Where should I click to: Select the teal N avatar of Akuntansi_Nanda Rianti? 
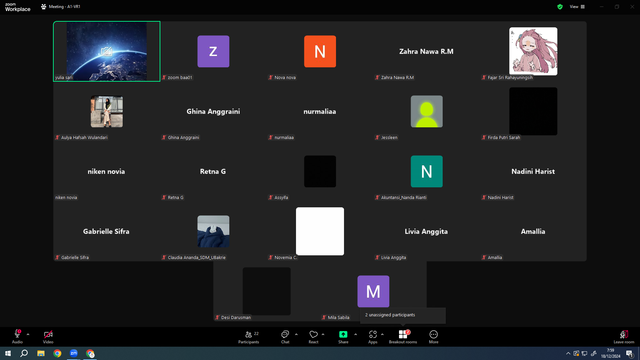point(427,171)
